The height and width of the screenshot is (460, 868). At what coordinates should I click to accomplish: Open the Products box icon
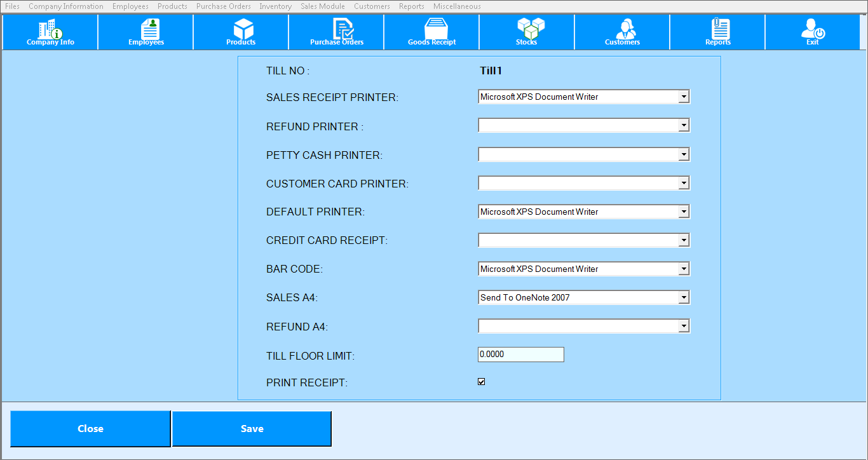click(241, 32)
